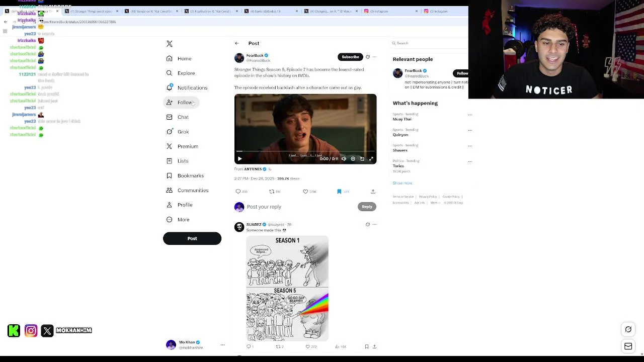Switch to Stranger Things worst episode tab
Image resolution: width=644 pixels, height=362 pixels.
91,11
